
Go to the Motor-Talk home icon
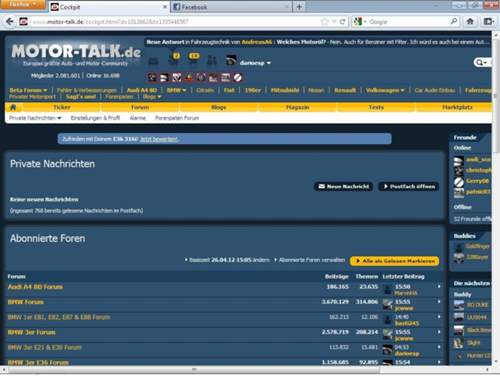(x=13, y=107)
